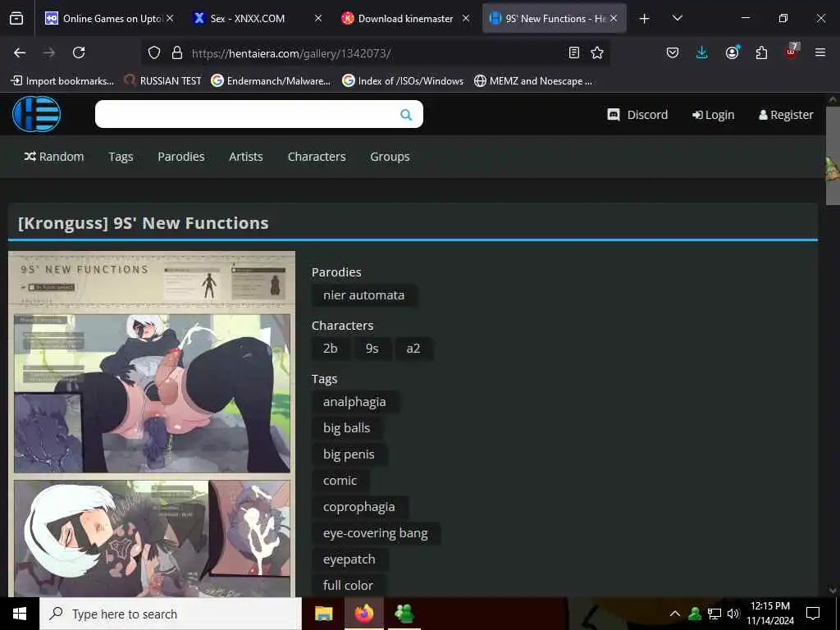This screenshot has width=840, height=630.
Task: Click the address bar URL field
Action: pos(375,53)
